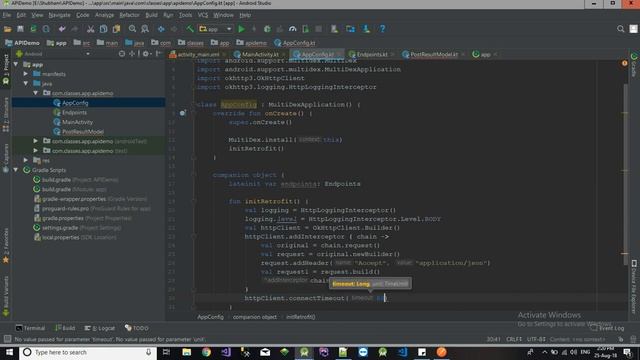Click the Replace toolbar icon
Screen dimensions: 640x360
(x=145, y=29)
